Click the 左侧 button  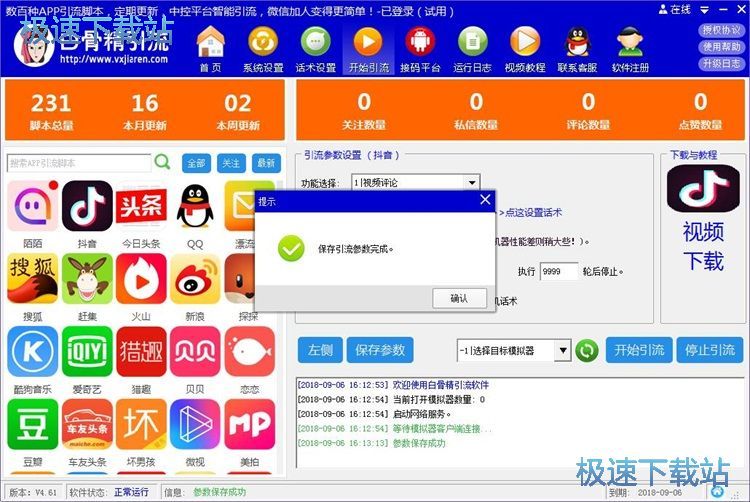(320, 350)
